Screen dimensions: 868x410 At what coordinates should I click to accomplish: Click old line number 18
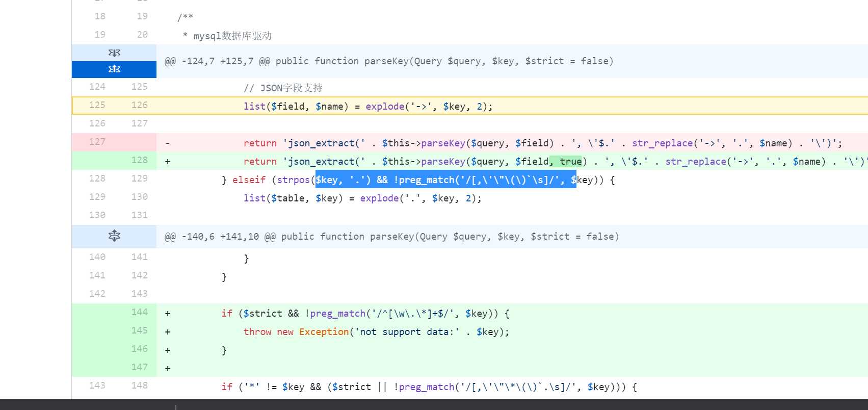click(x=100, y=16)
